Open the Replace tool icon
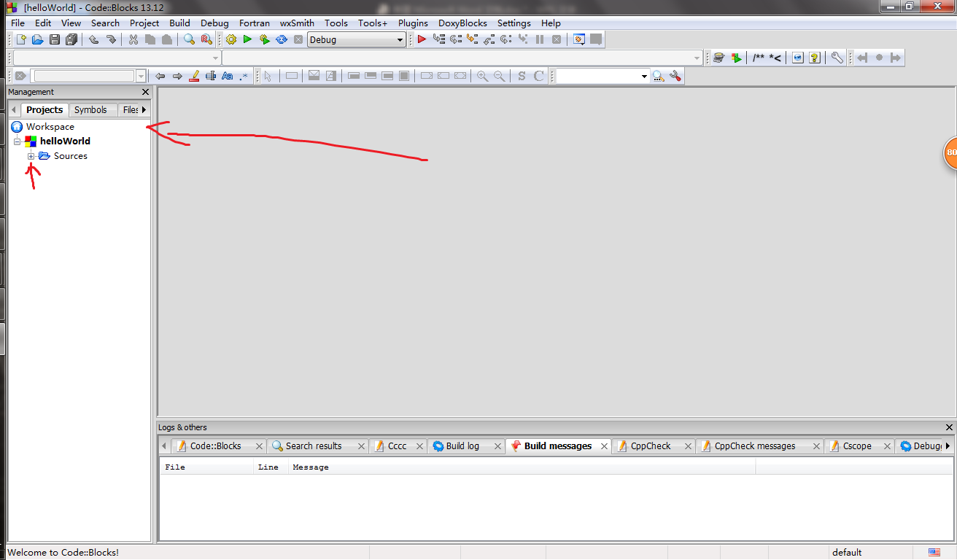The height and width of the screenshot is (560, 957). click(206, 39)
